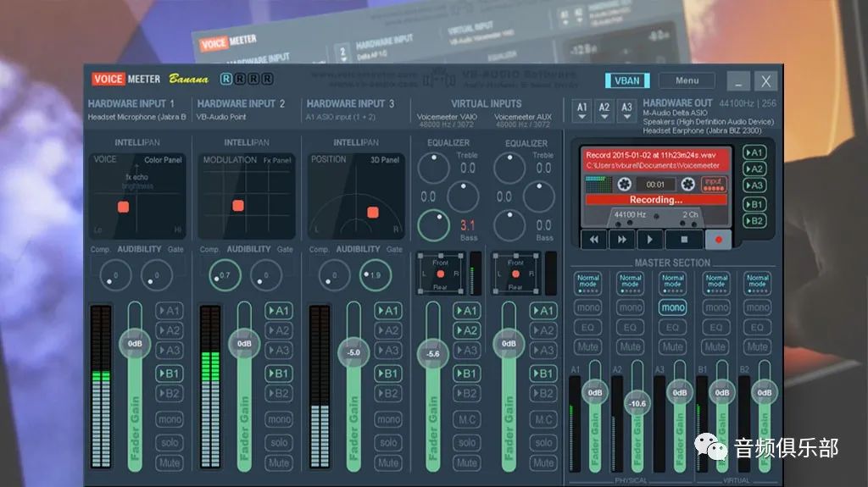Mute the B2 master bus
Image resolution: width=868 pixels, height=487 pixels.
pos(757,347)
